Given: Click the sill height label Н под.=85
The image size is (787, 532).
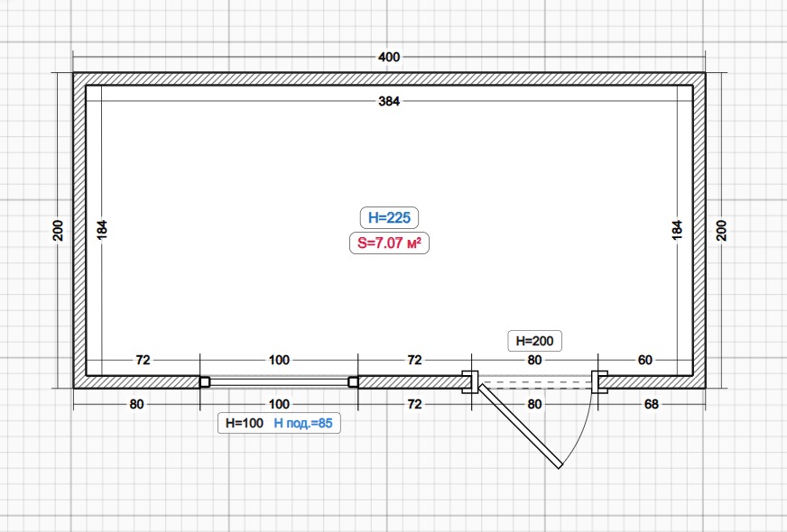Looking at the screenshot, I should 303,423.
